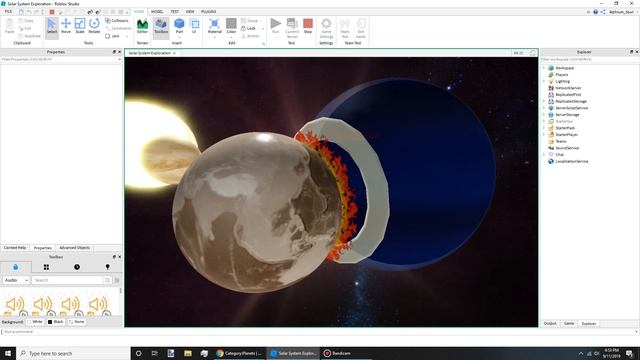
Task: Click the Filter workspace field
Action: tap(589, 60)
